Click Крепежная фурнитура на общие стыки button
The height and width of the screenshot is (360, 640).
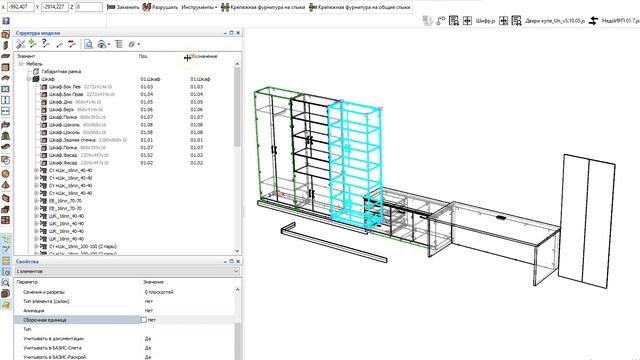359,7
